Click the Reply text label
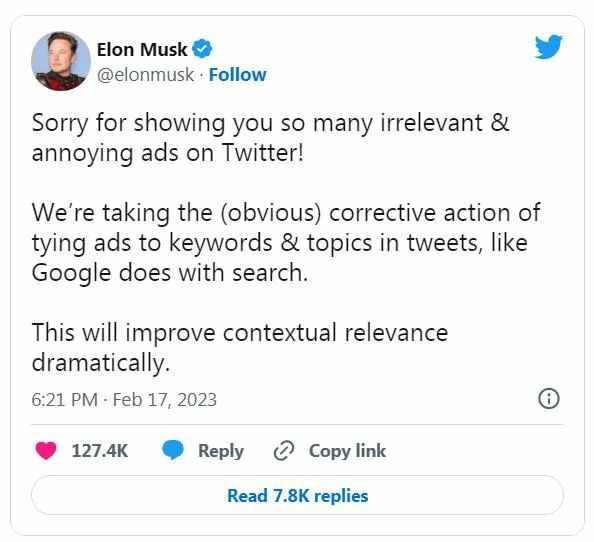Screen dimensions: 594x542 pos(221,451)
